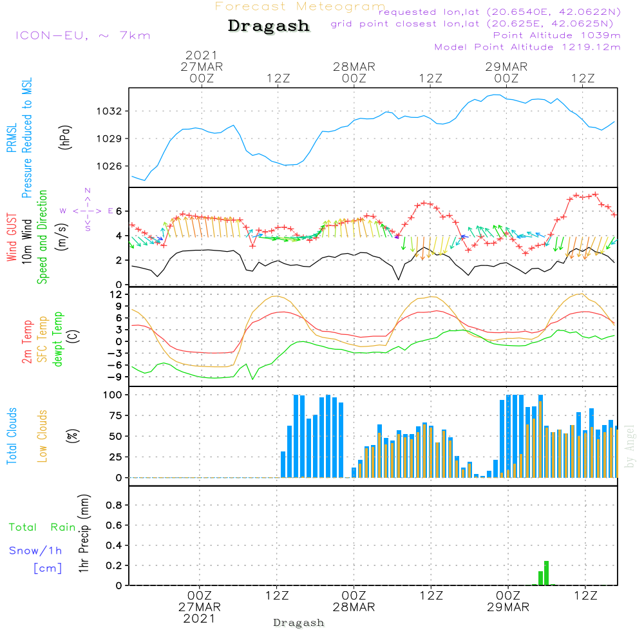
Task: Click the 28MAR 00Z bottom axis label
Action: [354, 601]
